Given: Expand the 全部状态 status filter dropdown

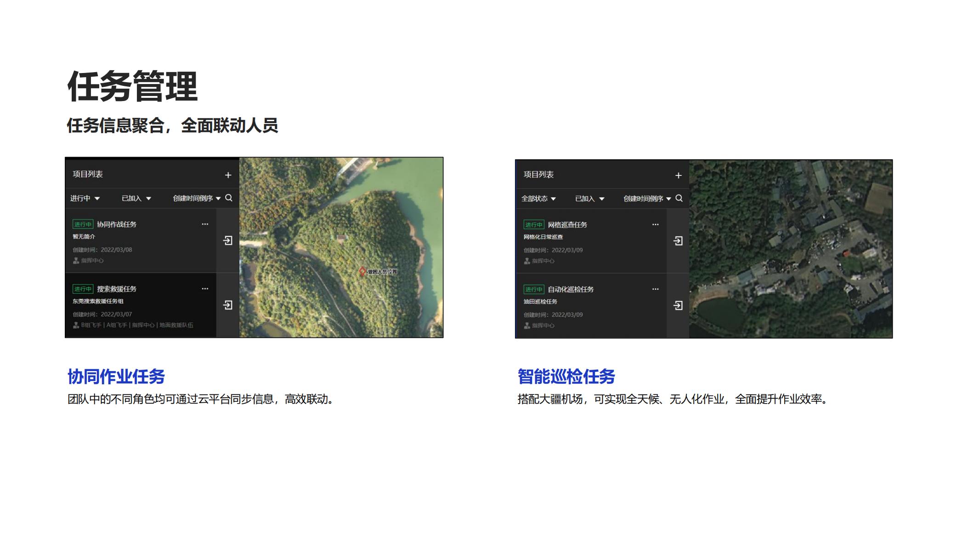Looking at the screenshot, I should (538, 199).
